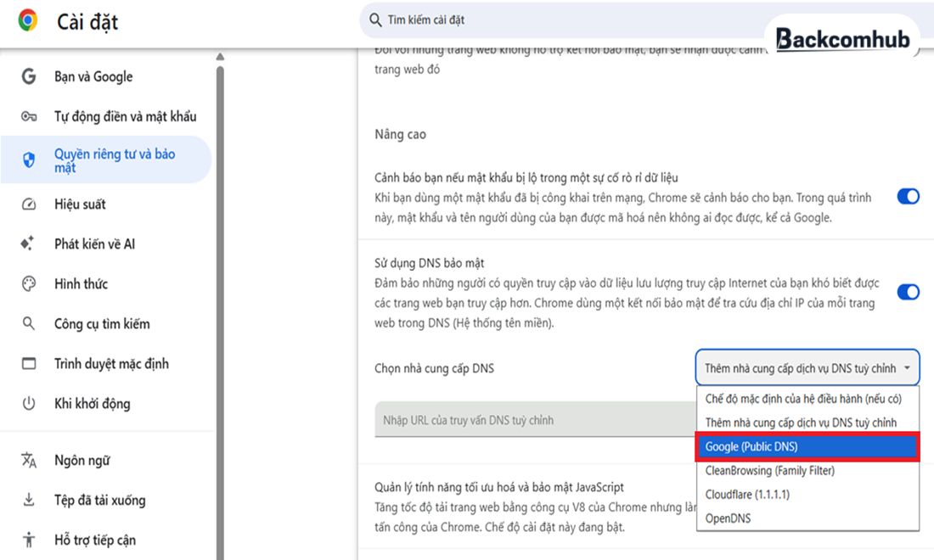Click the accessibility icon for Hỗ trợ tiếp cận

tap(29, 540)
